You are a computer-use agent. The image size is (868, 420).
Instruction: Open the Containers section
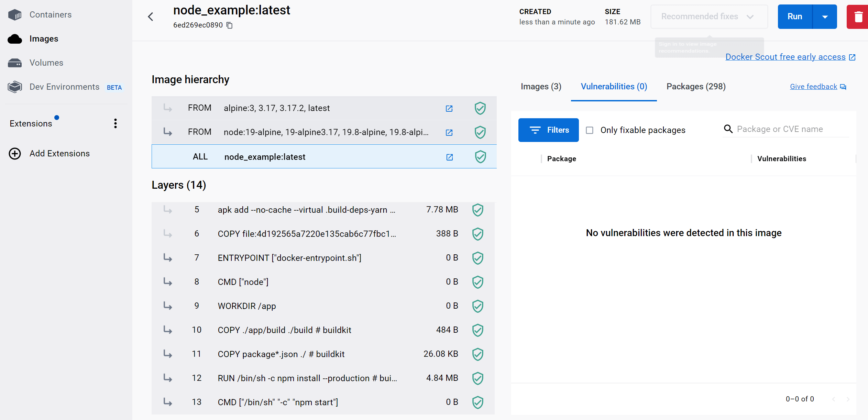50,14
